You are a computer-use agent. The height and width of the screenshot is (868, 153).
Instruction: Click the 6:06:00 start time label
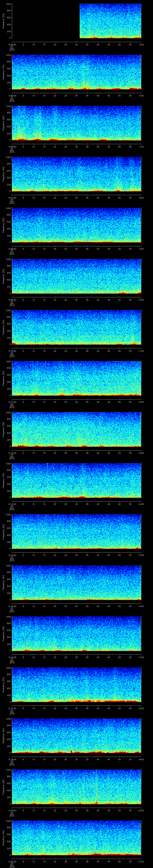coord(12,147)
